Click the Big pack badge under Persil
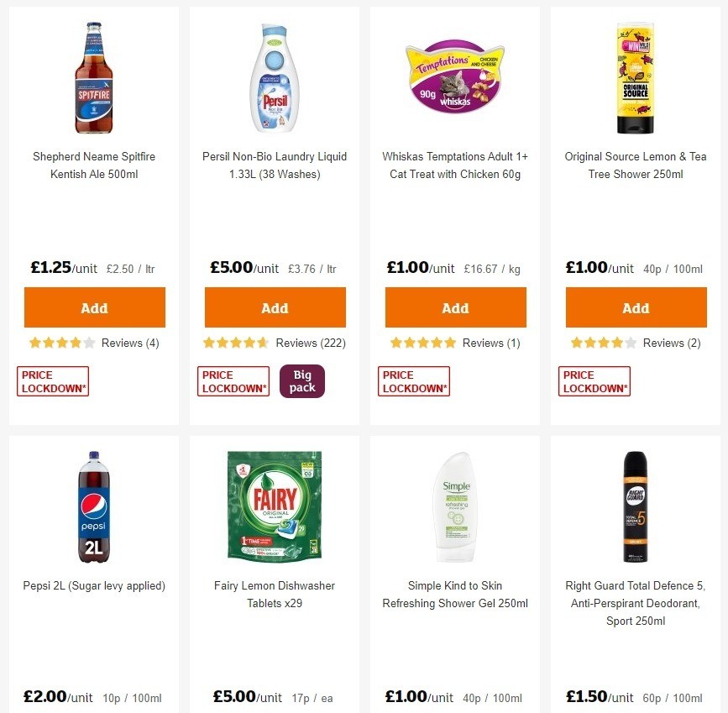Image resolution: width=728 pixels, height=713 pixels. [301, 380]
